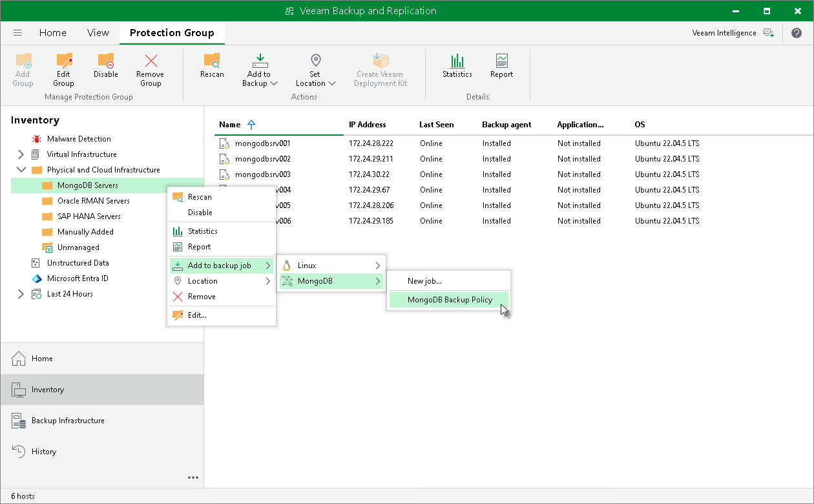This screenshot has height=504, width=814.
Task: Choose Statistics in context menu
Action: pos(222,231)
